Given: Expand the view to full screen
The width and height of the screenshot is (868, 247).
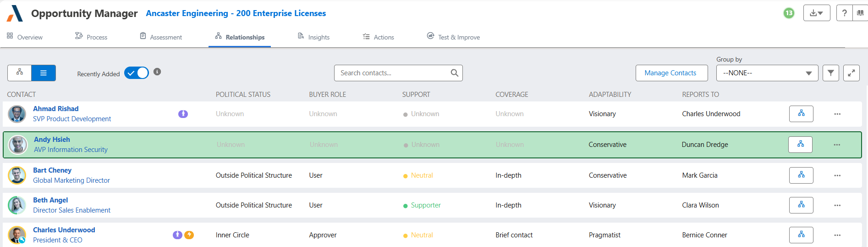Looking at the screenshot, I should 851,73.
